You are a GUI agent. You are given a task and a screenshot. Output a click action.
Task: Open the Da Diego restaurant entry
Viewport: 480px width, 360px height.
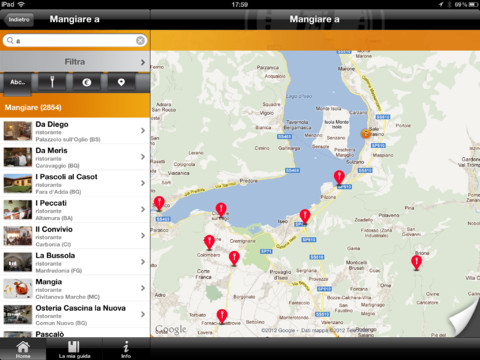point(75,131)
